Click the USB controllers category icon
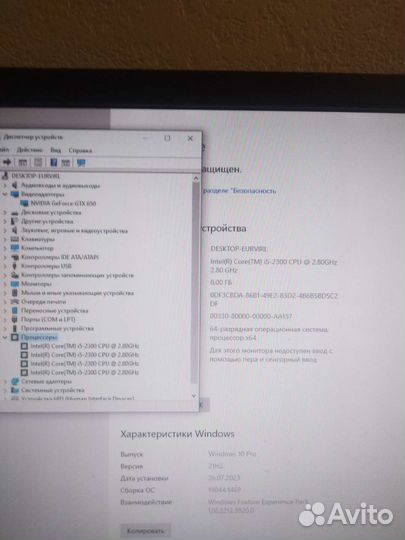 (x=14, y=266)
